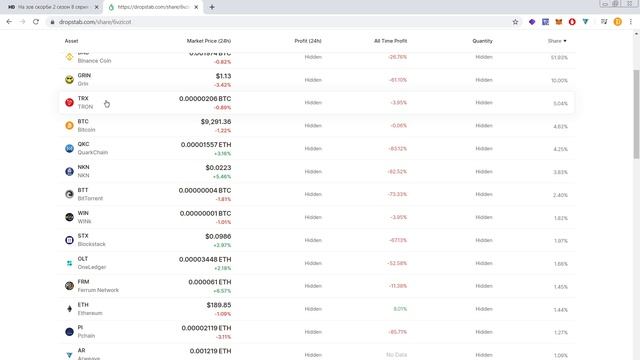Click the $0.0223 NKN price
This screenshot has height=360, width=640.
pyautogui.click(x=218, y=167)
